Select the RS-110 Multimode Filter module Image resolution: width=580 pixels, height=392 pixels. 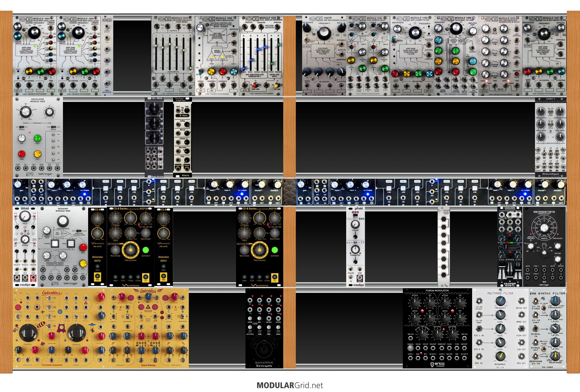click(x=500, y=328)
